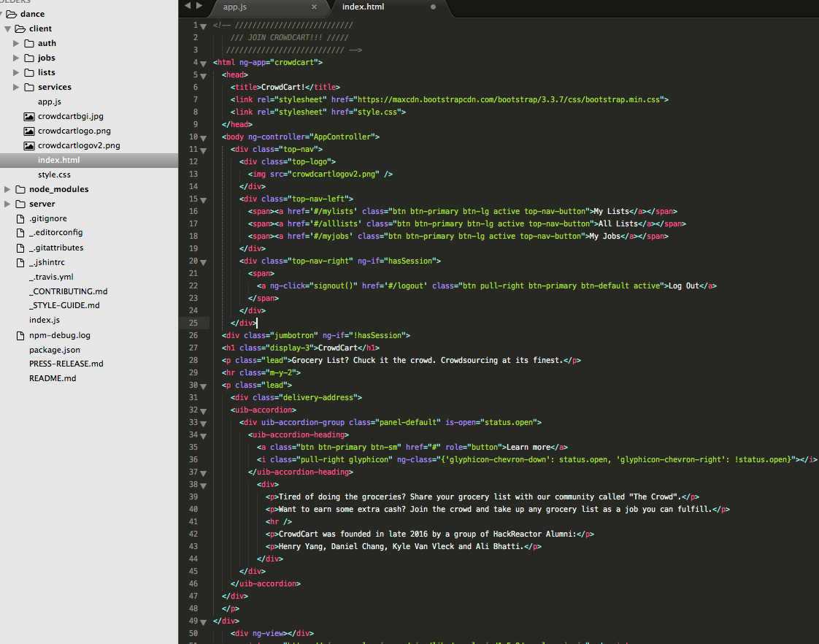Select the index.html tab

pyautogui.click(x=363, y=7)
